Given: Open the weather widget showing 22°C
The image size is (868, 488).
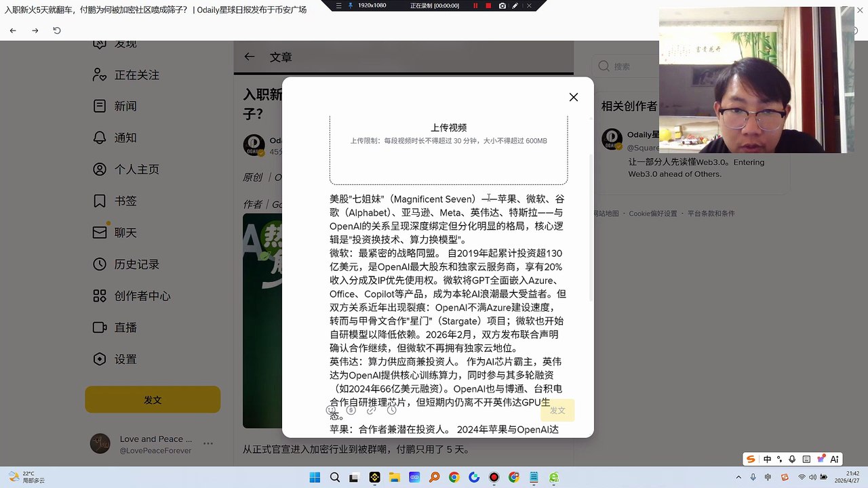Looking at the screenshot, I should pos(26,477).
